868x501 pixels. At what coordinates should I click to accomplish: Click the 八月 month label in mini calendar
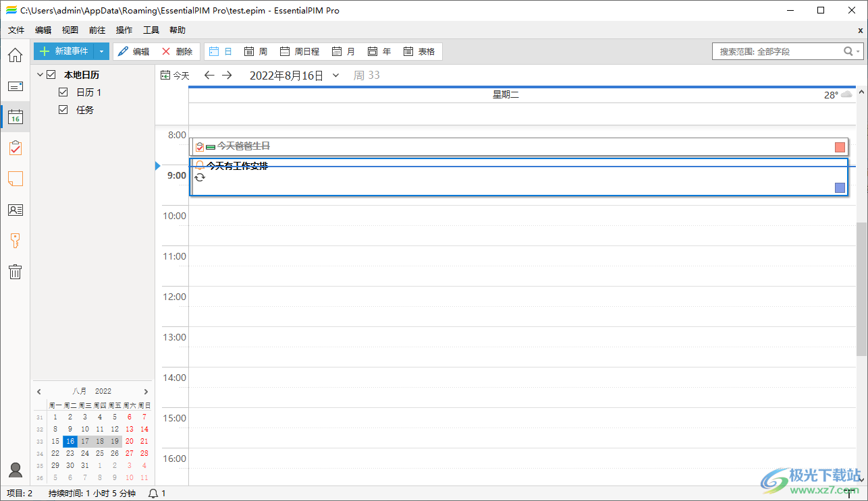[x=80, y=391]
